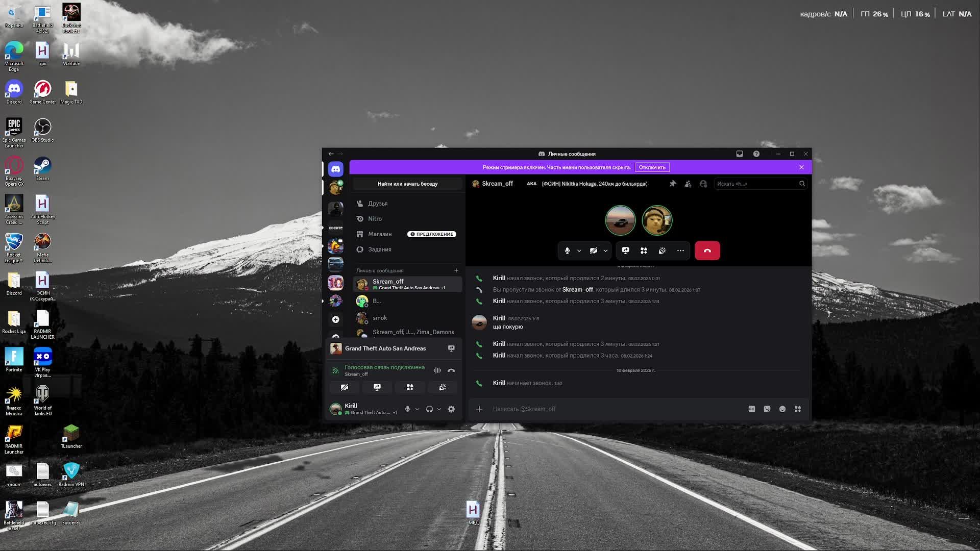Image resolution: width=980 pixels, height=551 pixels.
Task: Open Soundboard in the call controls
Action: (x=662, y=251)
